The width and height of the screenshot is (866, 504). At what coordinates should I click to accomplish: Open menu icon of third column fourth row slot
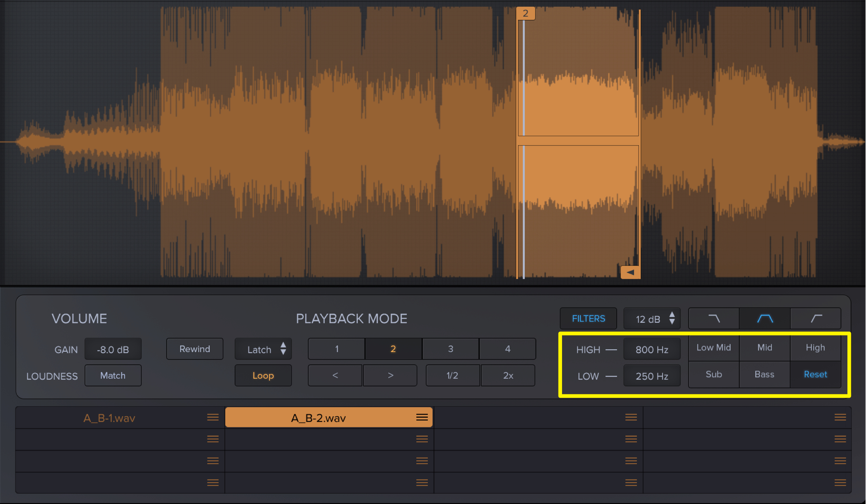click(631, 483)
